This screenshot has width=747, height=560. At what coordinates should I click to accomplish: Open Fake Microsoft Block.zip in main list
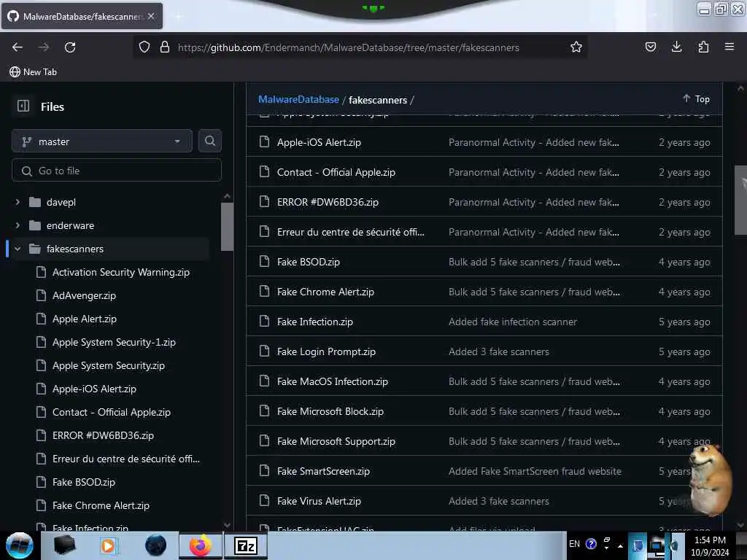point(330,411)
